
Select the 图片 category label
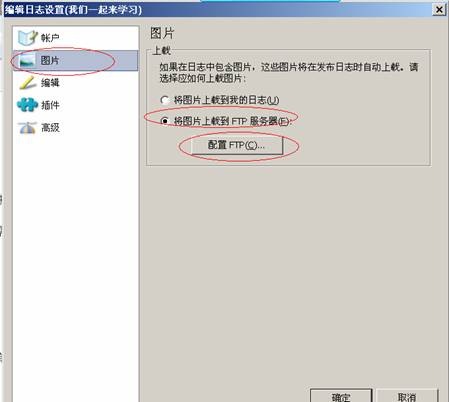click(50, 60)
